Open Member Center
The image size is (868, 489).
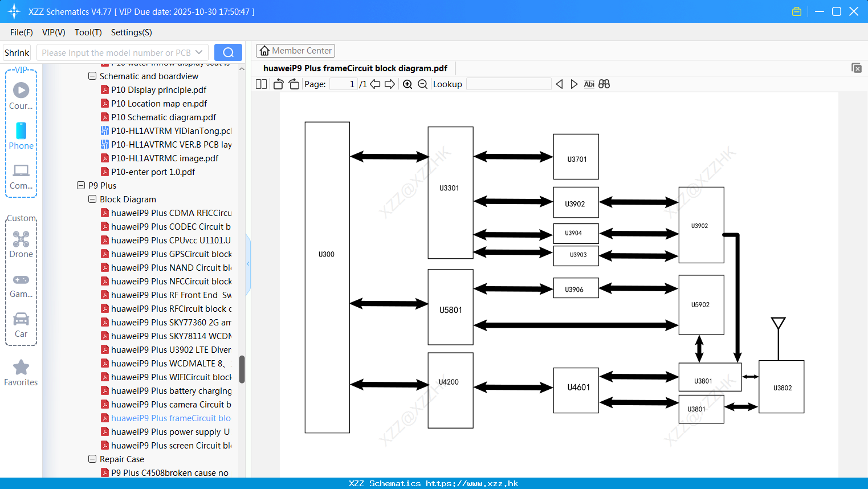click(295, 51)
